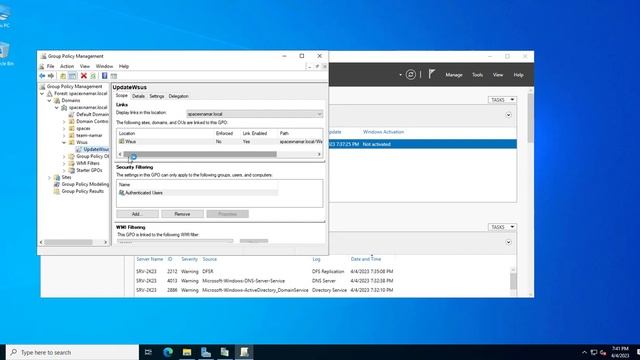This screenshot has height=360, width=640.
Task: Click the Authenticated Users group icon
Action: coord(122,193)
